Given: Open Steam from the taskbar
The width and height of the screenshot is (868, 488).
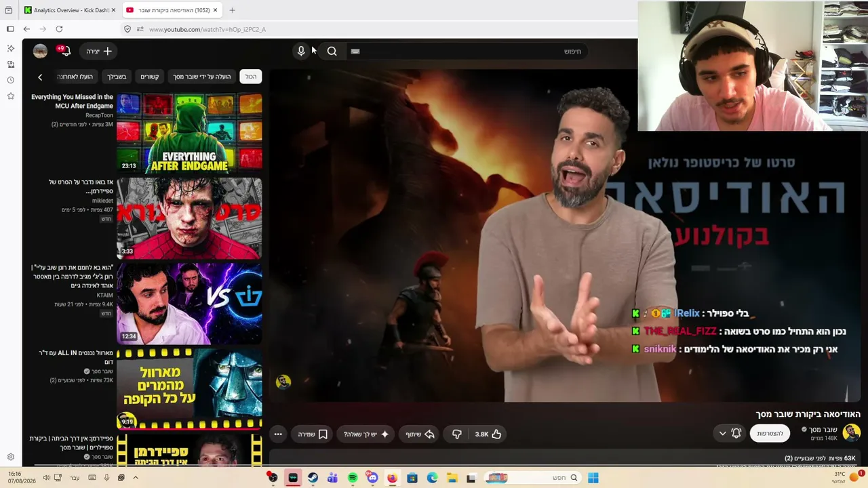Looking at the screenshot, I should click(x=313, y=478).
